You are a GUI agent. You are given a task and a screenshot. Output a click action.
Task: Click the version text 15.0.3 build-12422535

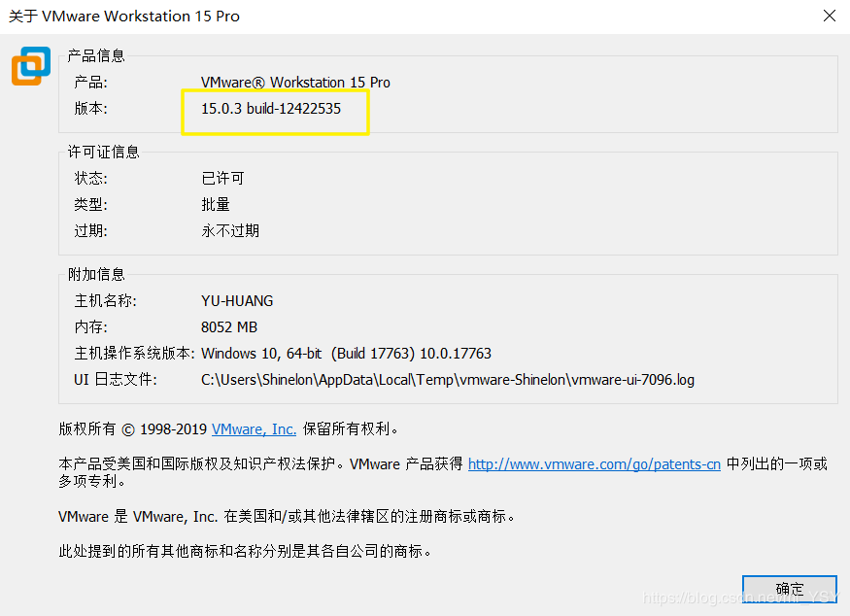(x=270, y=109)
